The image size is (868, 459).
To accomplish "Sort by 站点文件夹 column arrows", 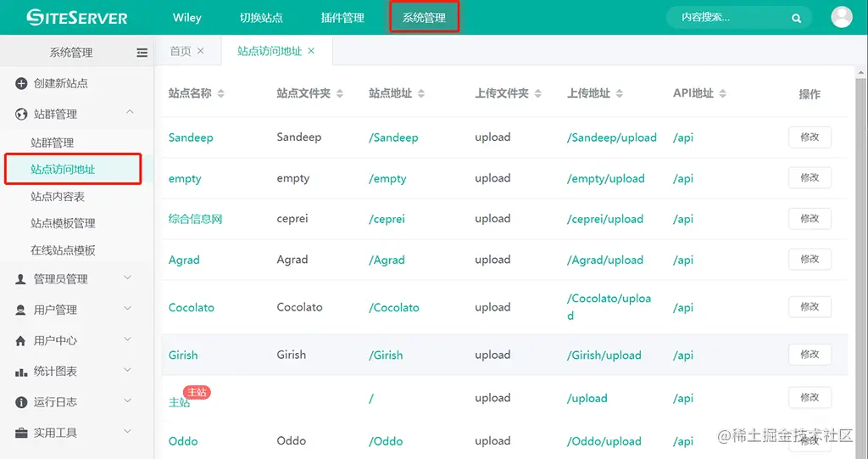I will click(340, 93).
